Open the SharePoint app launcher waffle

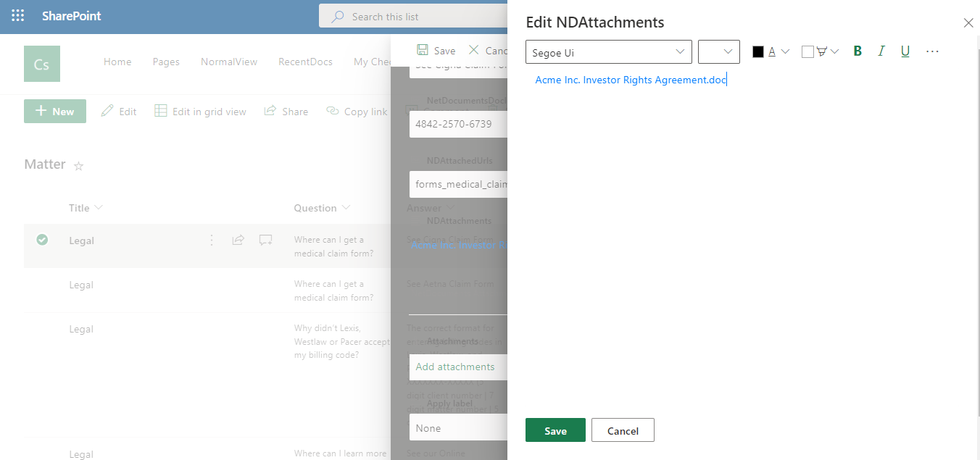[17, 16]
